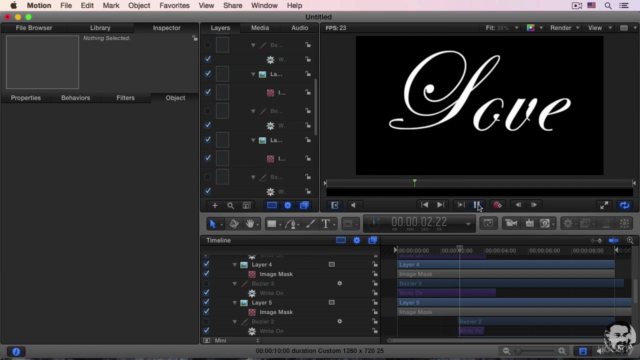Open the Mark menu
Viewport: 640px width, 360px height.
click(111, 6)
